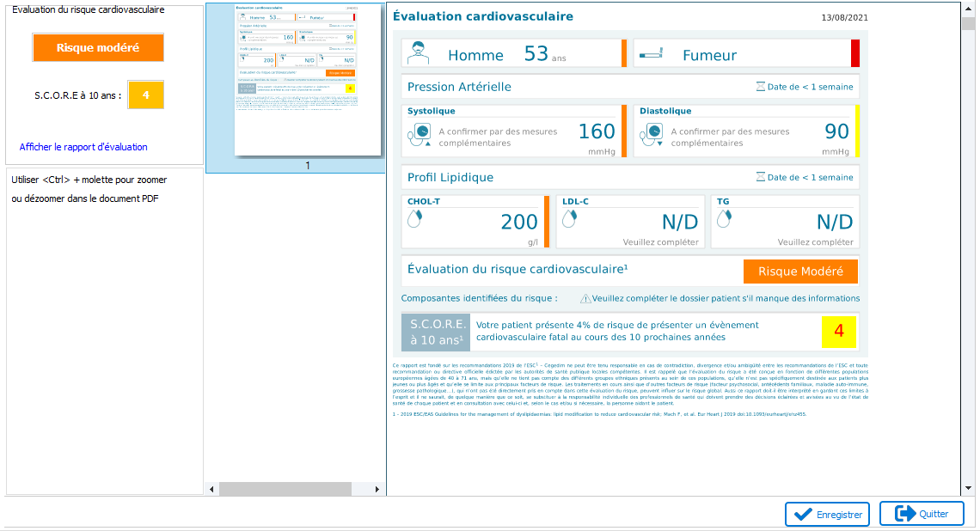Click the warning triangle beside missing information notice
Screen dimensions: 980x531
click(x=585, y=299)
